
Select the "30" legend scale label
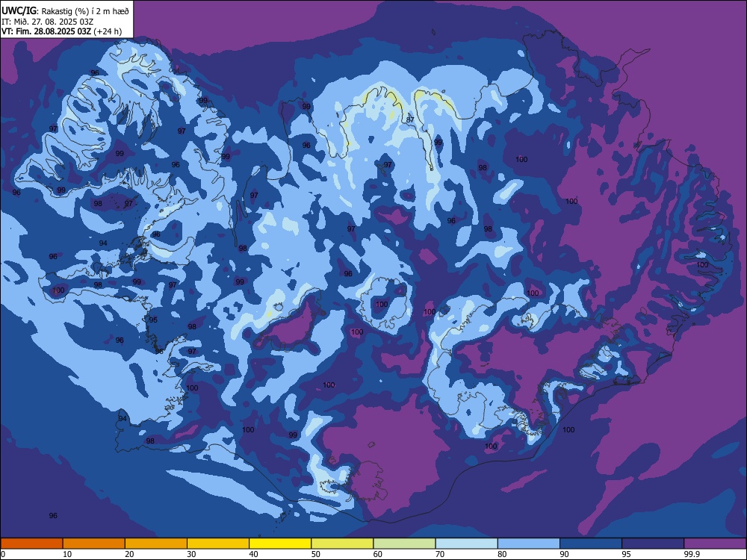click(x=191, y=554)
